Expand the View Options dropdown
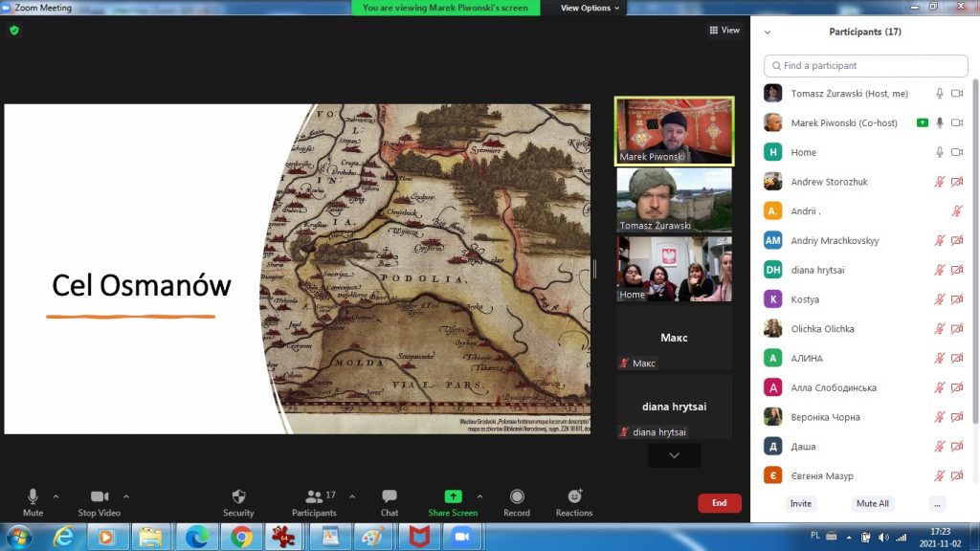 tap(590, 8)
